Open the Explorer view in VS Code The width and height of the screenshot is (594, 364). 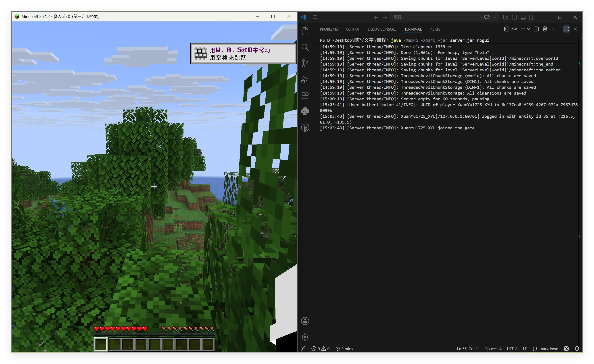click(305, 31)
